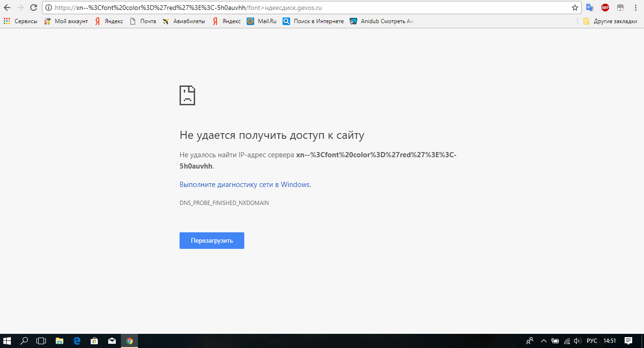Viewport: 644px width, 348px height.
Task: Open the Google Translate extension
Action: pos(590,8)
